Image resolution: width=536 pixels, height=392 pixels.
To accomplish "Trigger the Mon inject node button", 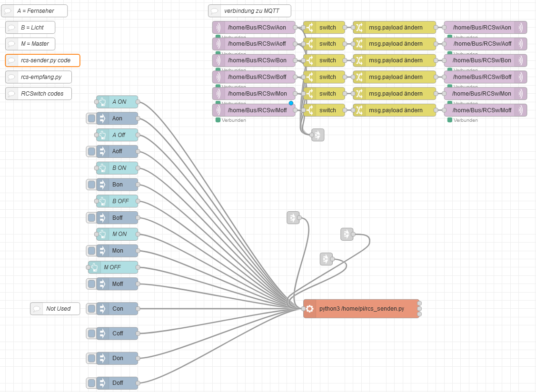I will tap(91, 251).
